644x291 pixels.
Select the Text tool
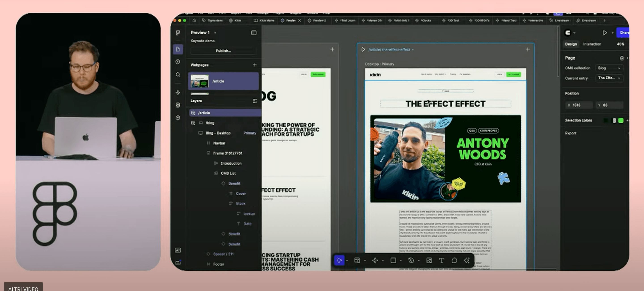point(441,261)
